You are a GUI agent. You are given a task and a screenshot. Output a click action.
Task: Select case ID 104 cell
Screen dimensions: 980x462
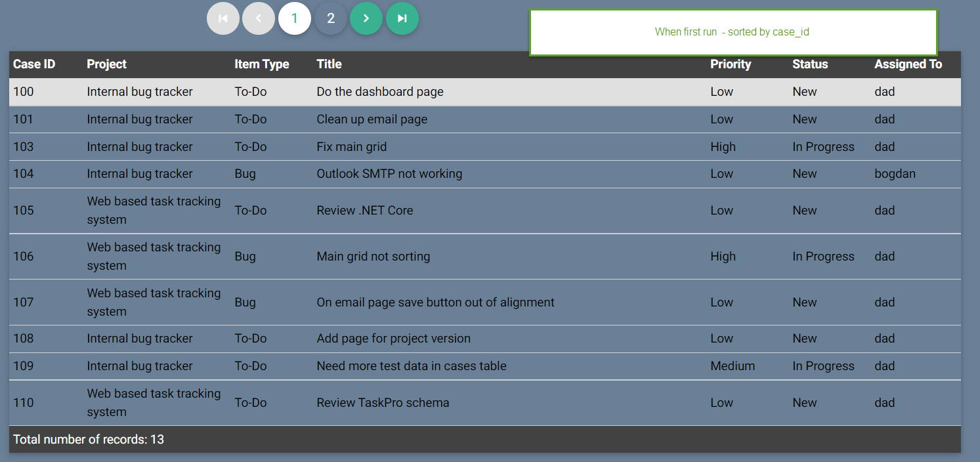[x=24, y=174]
